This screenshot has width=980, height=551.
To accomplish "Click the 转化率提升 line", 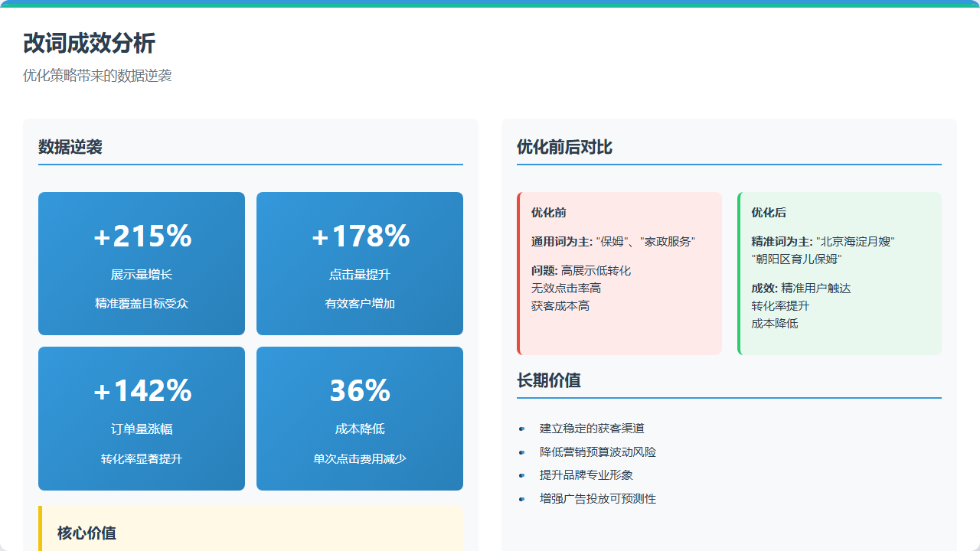I will [x=780, y=306].
